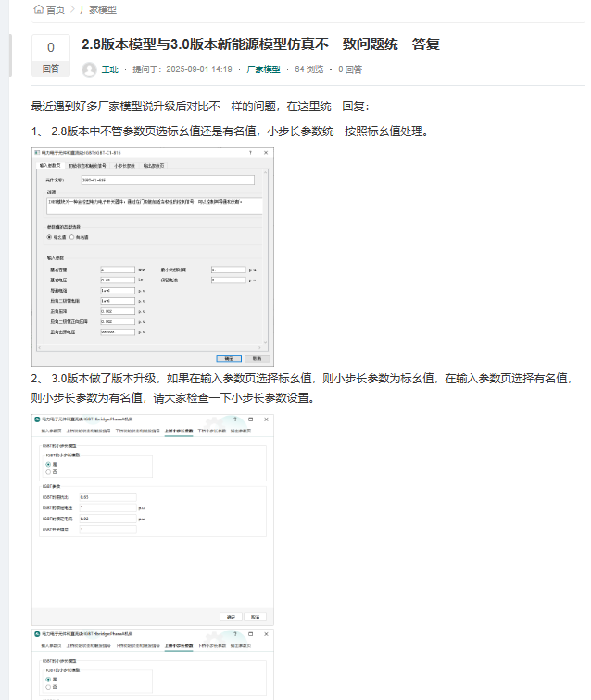Click the app logo icon in middle dialog titlebar

click(x=36, y=419)
